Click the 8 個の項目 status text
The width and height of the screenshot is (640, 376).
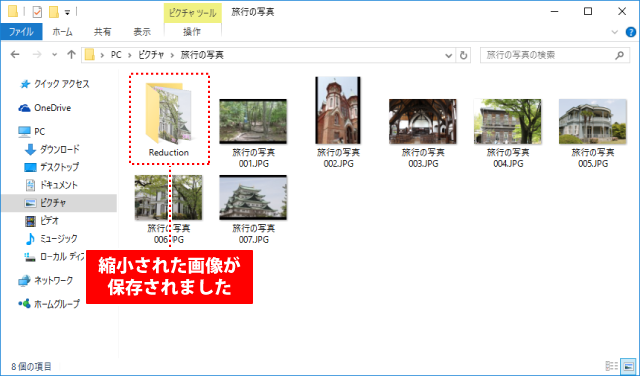coord(31,366)
